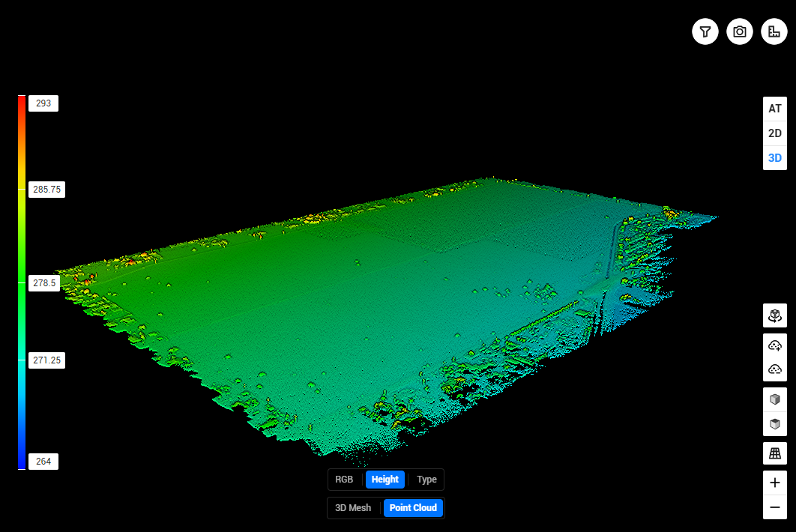Viewport: 796px width, 532px height.
Task: Take a screenshot with camera icon
Action: point(740,32)
